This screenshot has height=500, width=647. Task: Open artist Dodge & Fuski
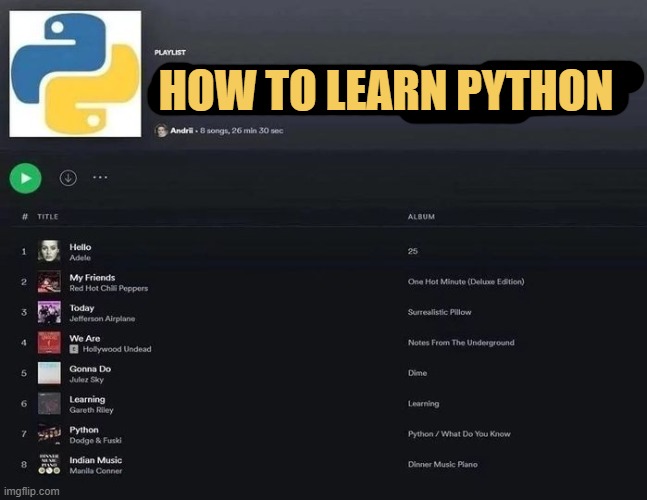95,441
